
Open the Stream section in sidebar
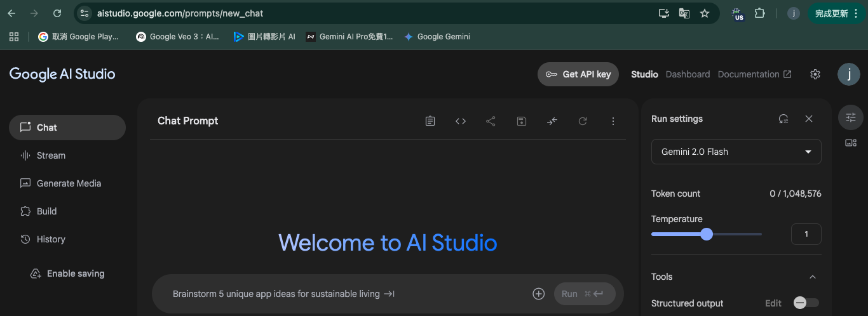tap(67, 155)
